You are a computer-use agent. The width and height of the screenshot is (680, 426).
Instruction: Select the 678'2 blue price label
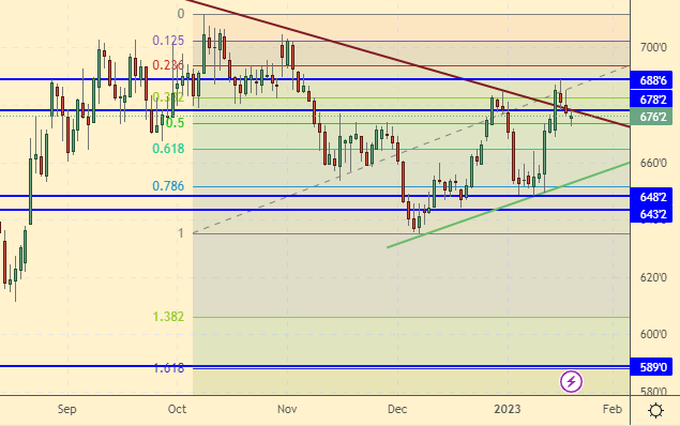pyautogui.click(x=654, y=98)
